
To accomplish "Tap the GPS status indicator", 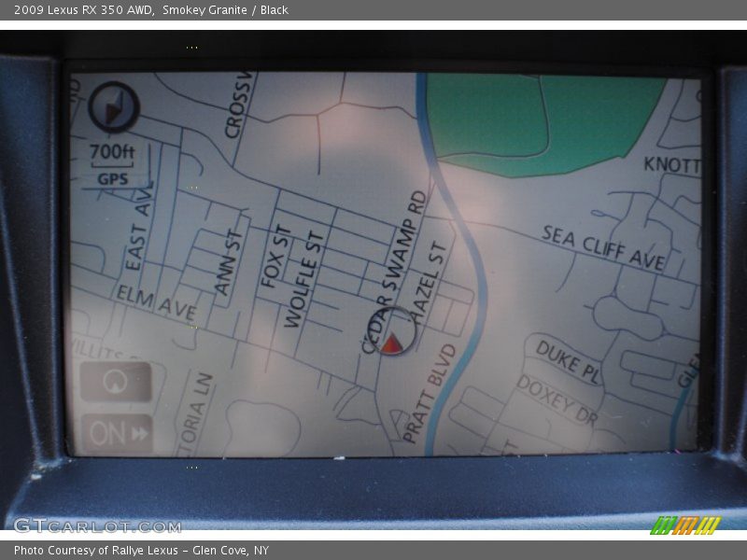I will [x=112, y=179].
